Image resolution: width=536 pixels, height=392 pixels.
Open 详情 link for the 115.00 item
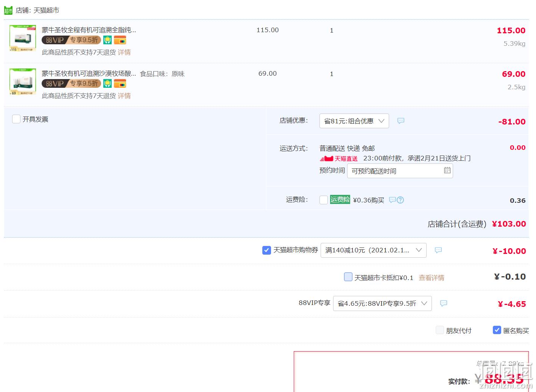[124, 52]
